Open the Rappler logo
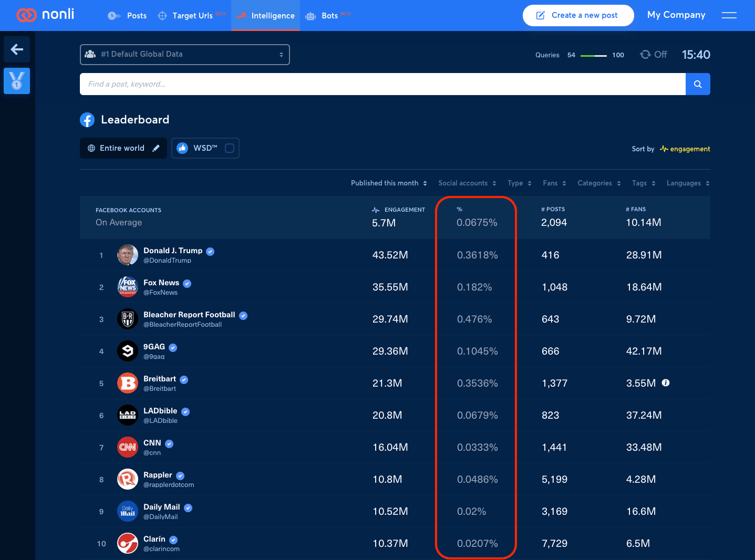Screen dimensions: 755x560 pyautogui.click(x=128, y=479)
